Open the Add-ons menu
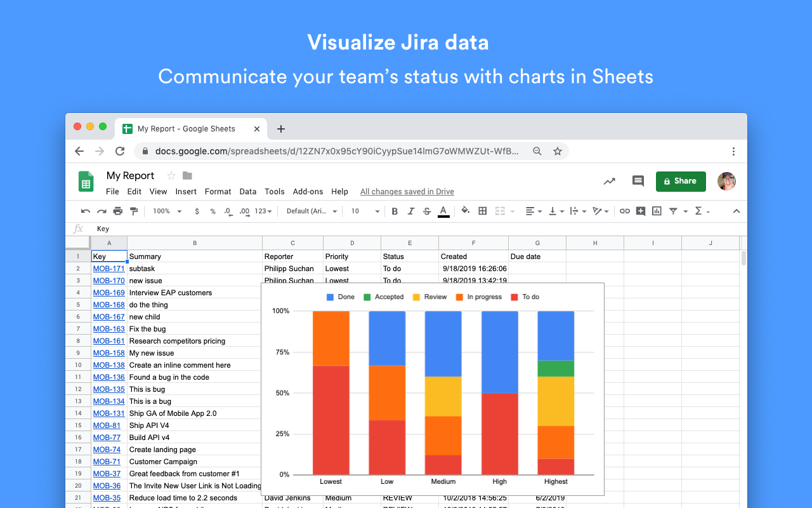812x508 pixels. 308,192
